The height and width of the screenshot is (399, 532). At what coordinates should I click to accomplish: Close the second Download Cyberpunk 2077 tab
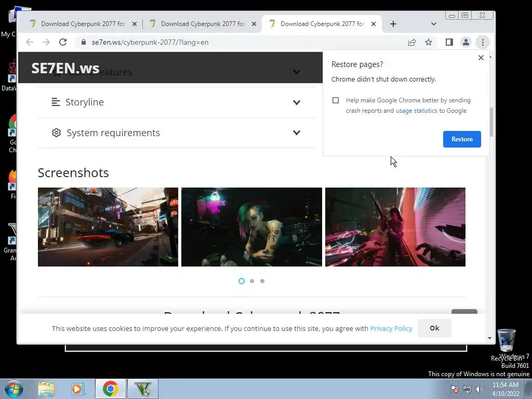pyautogui.click(x=254, y=24)
